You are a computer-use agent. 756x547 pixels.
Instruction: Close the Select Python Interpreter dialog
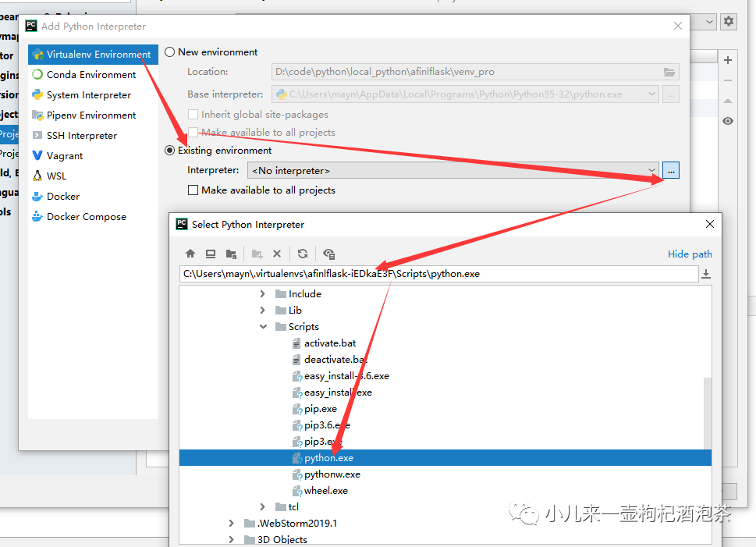pos(710,224)
